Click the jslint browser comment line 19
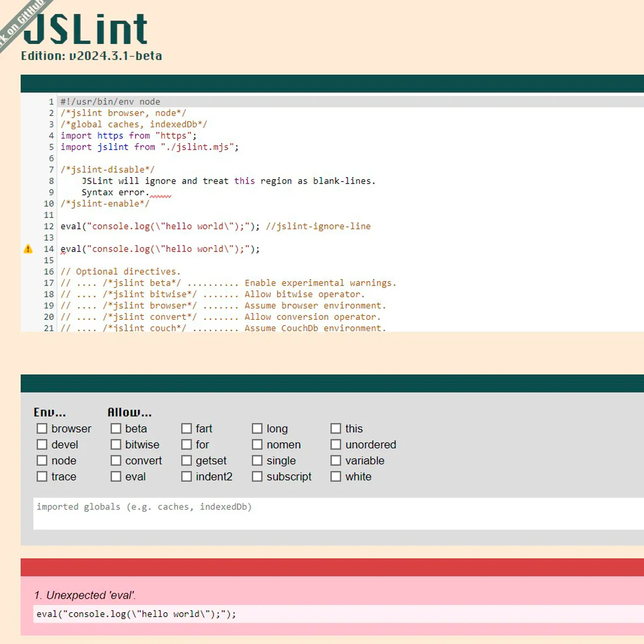 coord(223,305)
